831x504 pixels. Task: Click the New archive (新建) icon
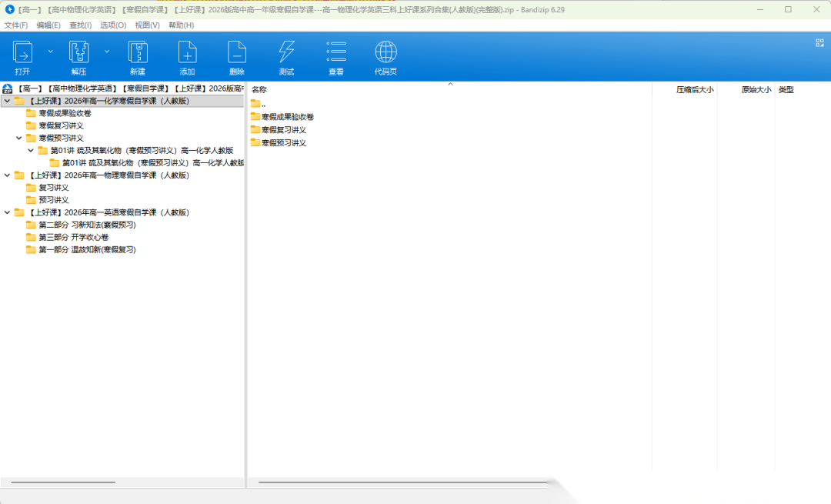[138, 52]
